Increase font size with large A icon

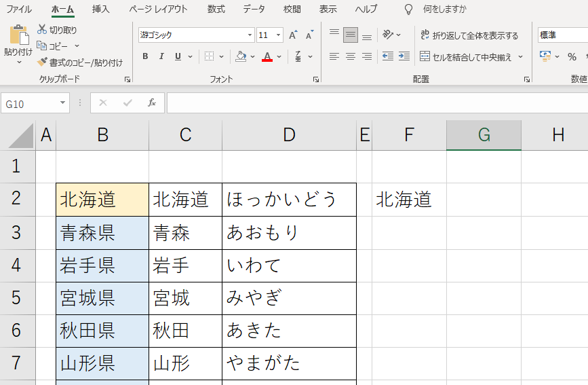tap(293, 35)
